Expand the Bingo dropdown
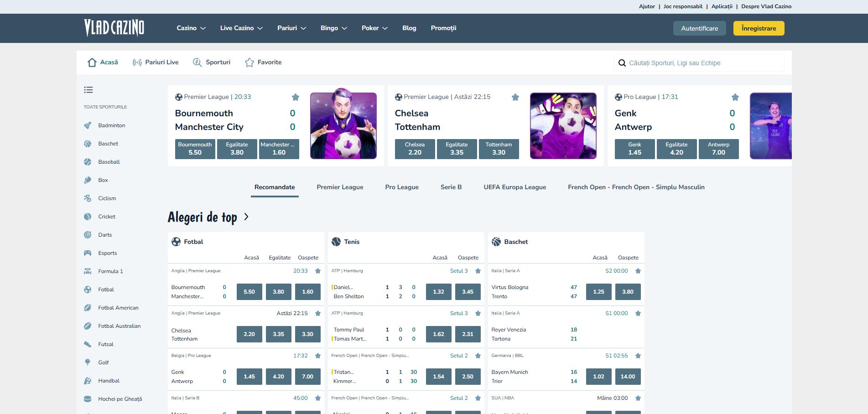 pyautogui.click(x=334, y=28)
